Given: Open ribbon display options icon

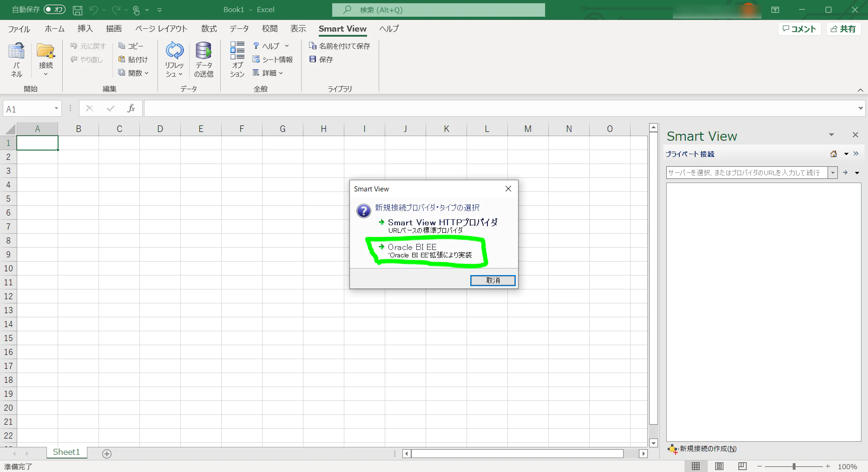Looking at the screenshot, I should point(775,10).
